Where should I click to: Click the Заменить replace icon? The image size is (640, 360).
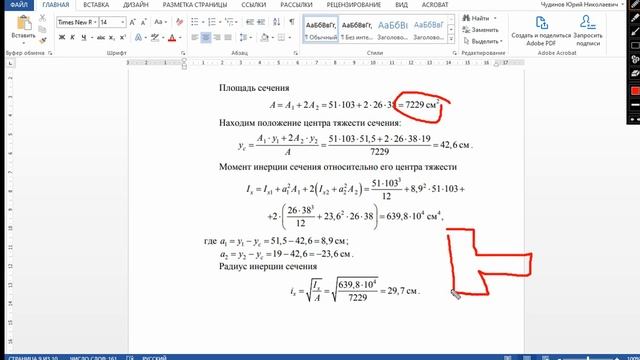(466, 30)
